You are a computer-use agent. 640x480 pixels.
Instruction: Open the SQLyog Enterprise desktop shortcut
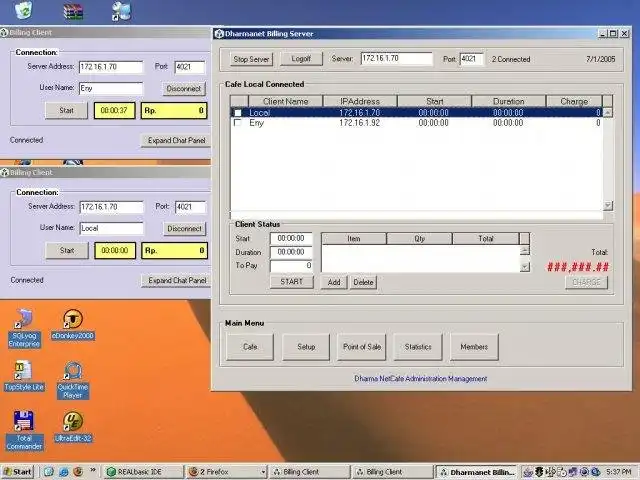tap(24, 329)
